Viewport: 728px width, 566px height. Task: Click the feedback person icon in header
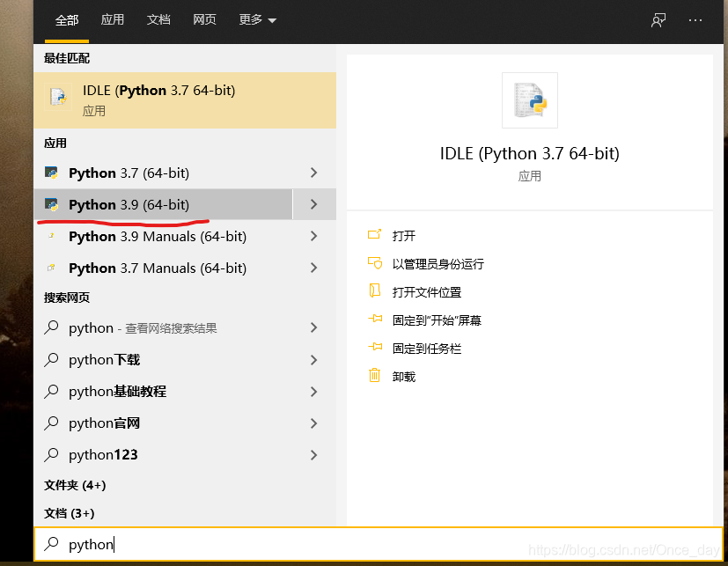point(658,20)
